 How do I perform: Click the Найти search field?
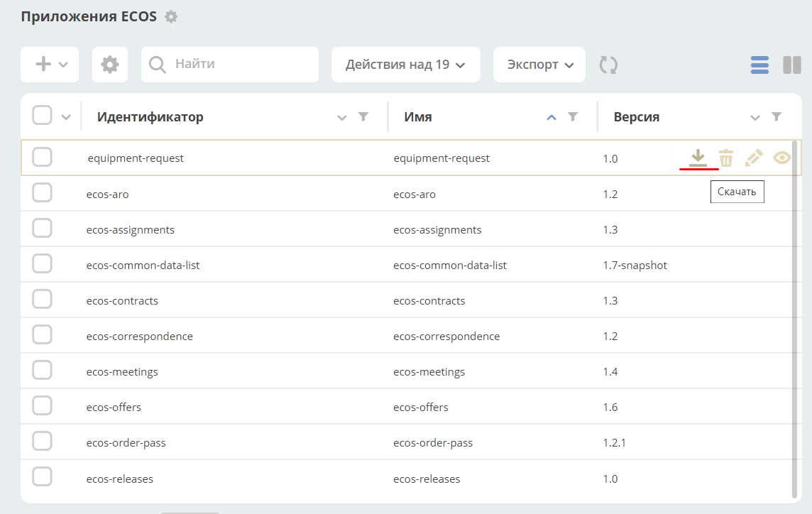[x=230, y=65]
